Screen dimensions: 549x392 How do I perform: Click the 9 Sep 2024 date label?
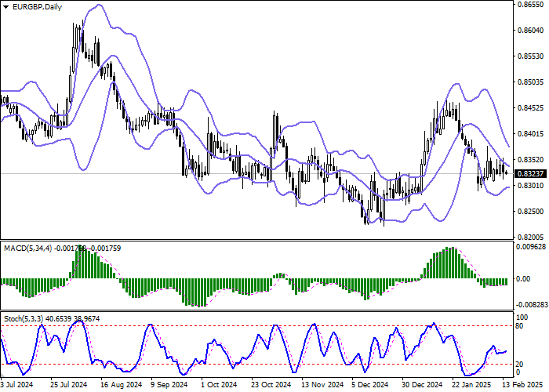pos(170,385)
